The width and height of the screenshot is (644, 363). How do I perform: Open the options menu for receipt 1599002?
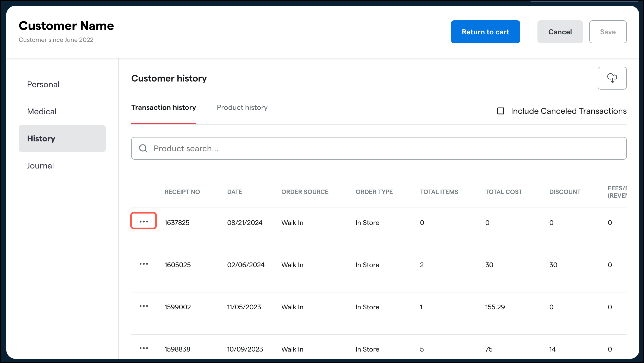[144, 306]
